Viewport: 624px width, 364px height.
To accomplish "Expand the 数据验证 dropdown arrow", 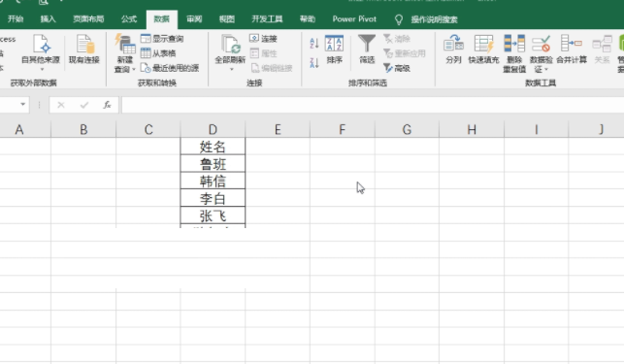I will (546, 70).
